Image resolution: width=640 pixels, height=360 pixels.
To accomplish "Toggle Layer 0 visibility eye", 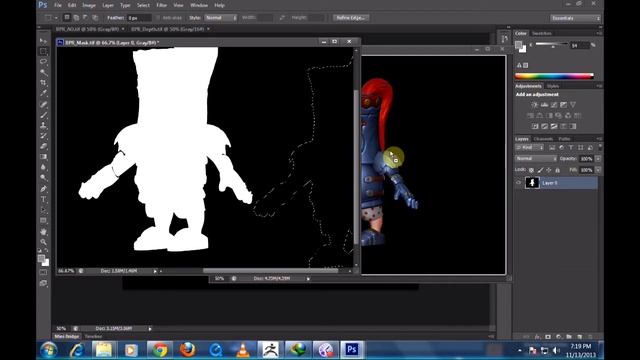I will pos(519,183).
